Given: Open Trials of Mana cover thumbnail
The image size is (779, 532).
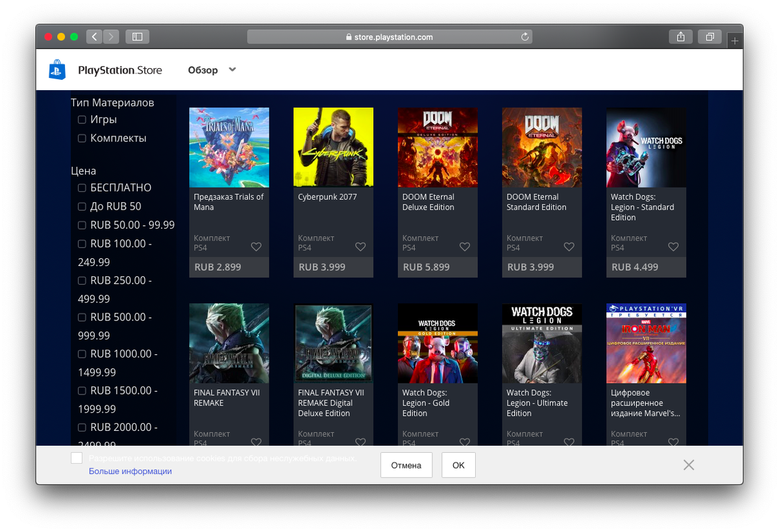Looking at the screenshot, I should pyautogui.click(x=229, y=147).
